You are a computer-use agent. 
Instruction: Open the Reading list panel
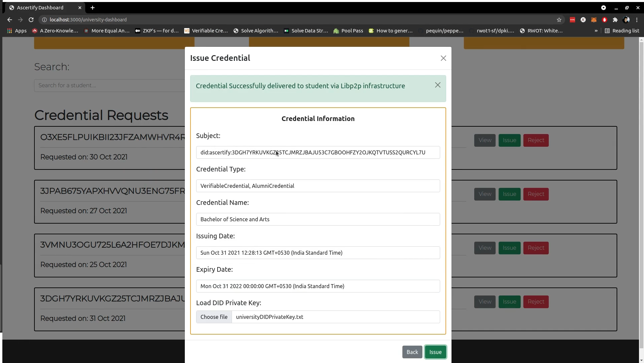tap(622, 31)
